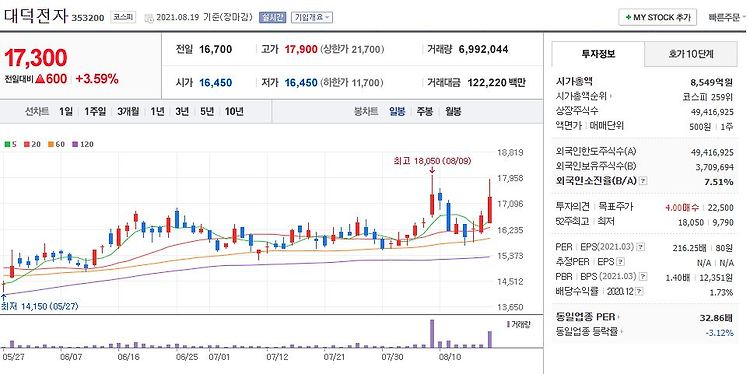Screen dimensions: 750x374
Task: Switch to the 호가 10단계 tab
Action: (691, 54)
